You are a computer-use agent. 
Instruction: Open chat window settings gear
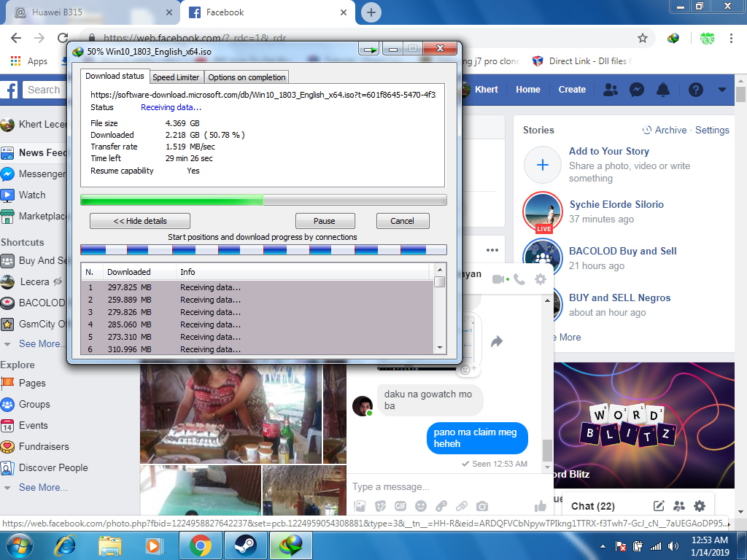[x=541, y=279]
